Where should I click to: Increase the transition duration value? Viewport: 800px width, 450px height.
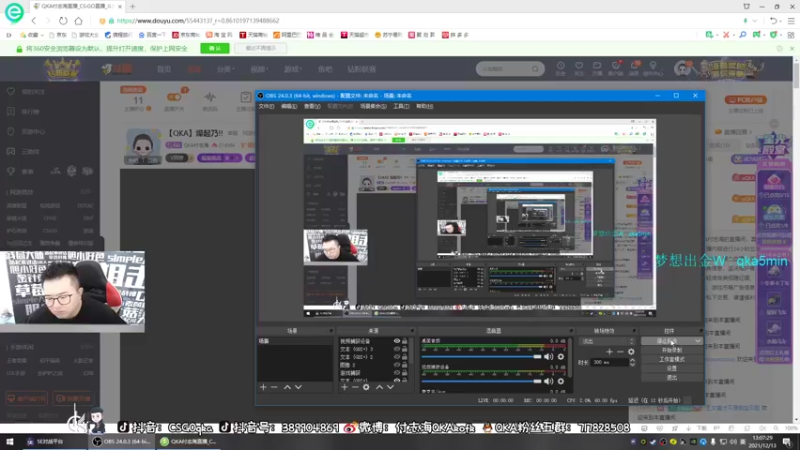click(633, 360)
